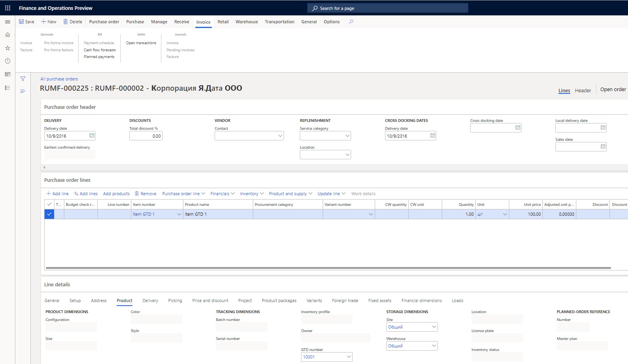Screen dimensions: 628x364
Task: Open Service category dropdown
Action: (348, 136)
